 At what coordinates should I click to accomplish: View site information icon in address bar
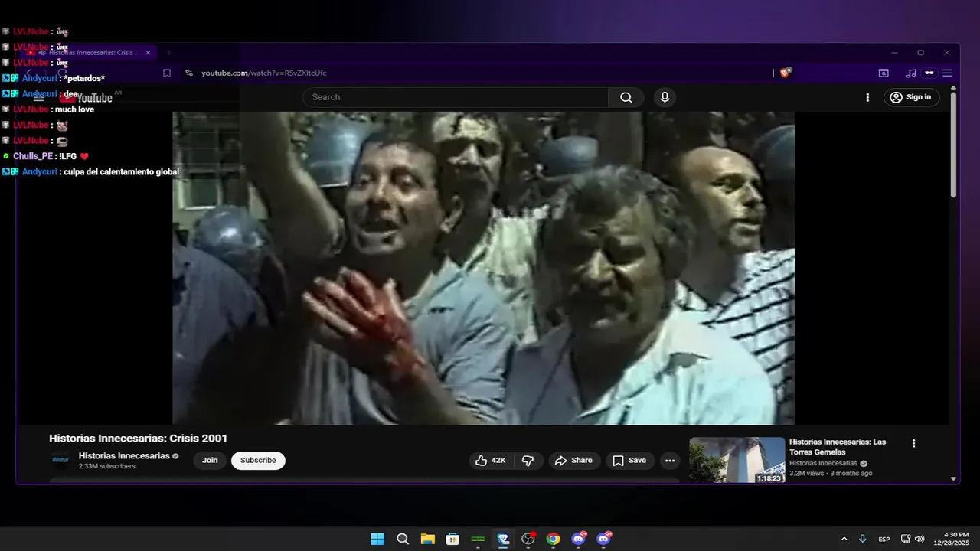(189, 73)
